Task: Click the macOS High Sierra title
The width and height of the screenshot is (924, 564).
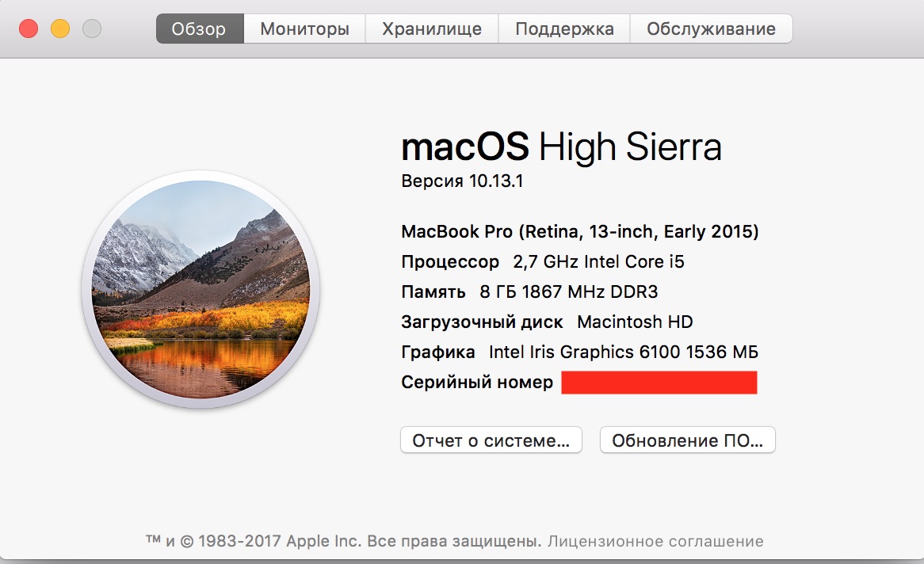Action: [x=561, y=148]
